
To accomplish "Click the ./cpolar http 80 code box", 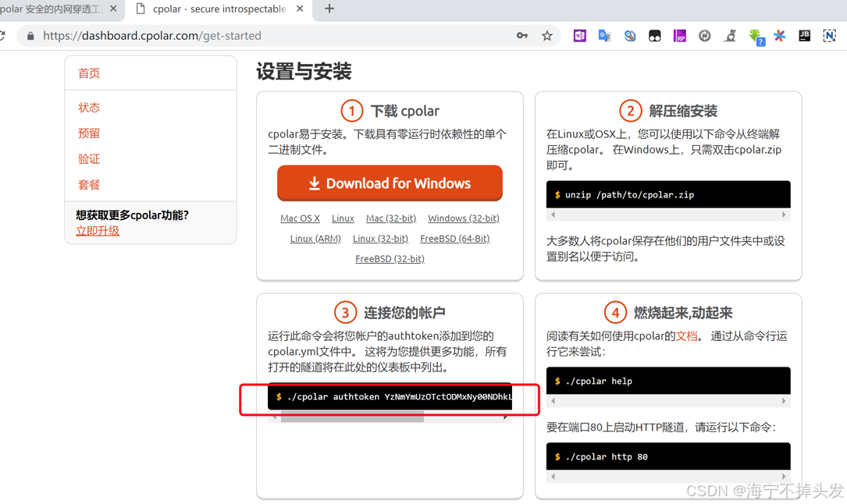I will tap(668, 456).
